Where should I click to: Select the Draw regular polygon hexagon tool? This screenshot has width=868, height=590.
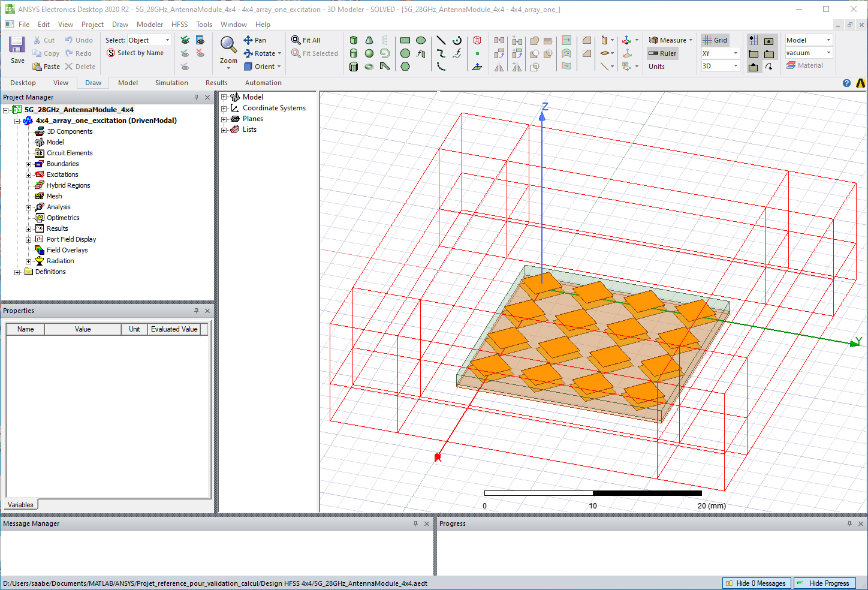click(405, 67)
